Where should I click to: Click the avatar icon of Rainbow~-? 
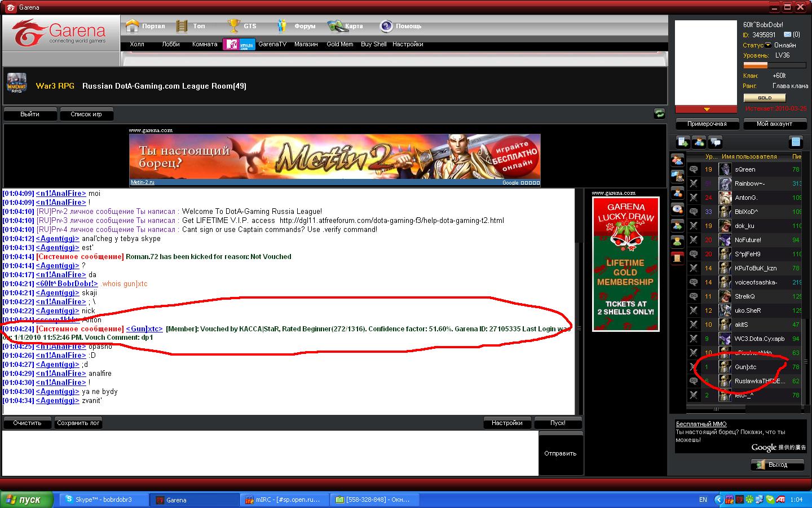[725, 183]
